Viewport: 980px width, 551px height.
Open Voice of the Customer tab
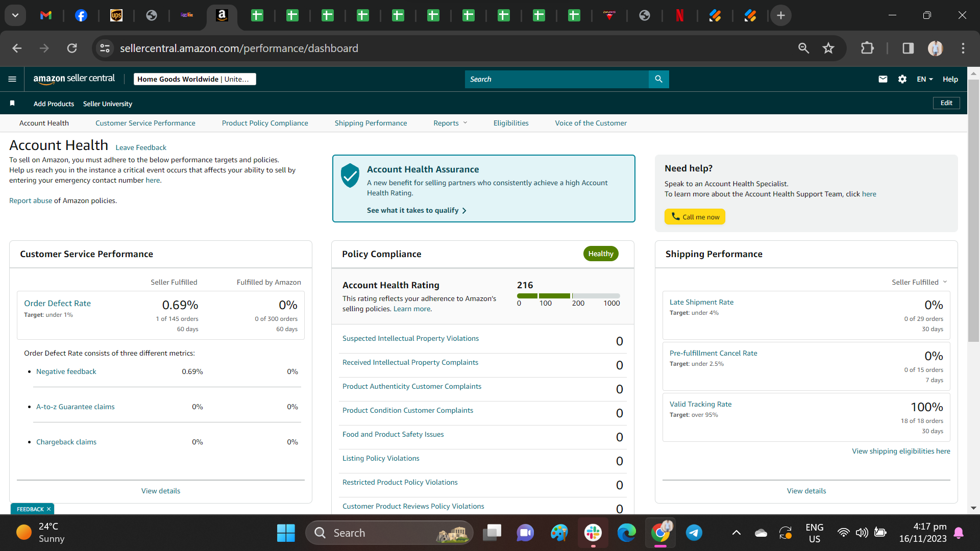[x=591, y=123]
